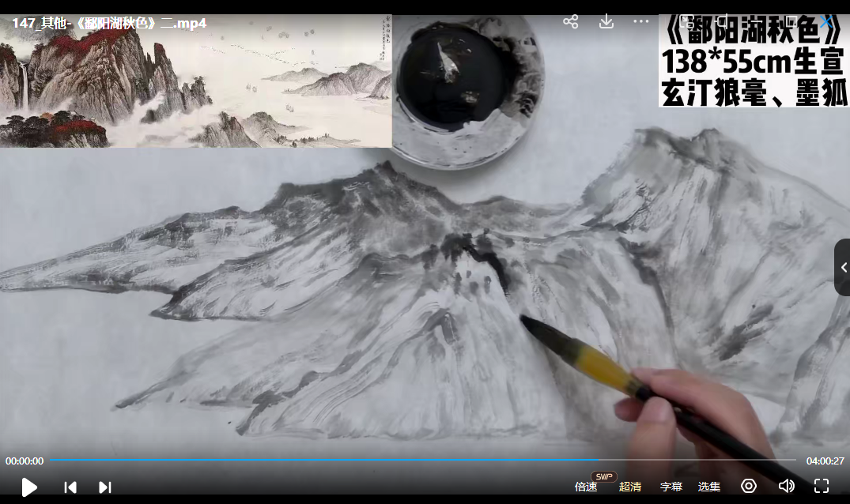Open the 字幕 subtitles menu
Screen dimensions: 850x504
click(x=671, y=487)
